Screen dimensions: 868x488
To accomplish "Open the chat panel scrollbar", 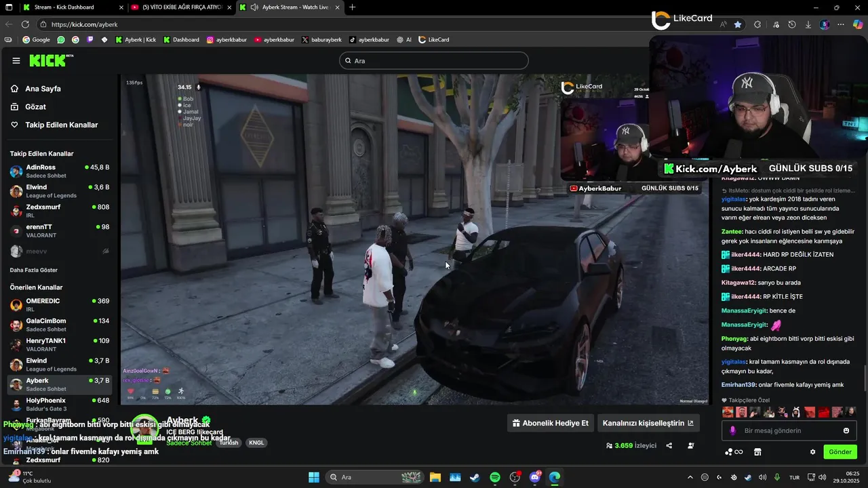I will click(x=864, y=377).
